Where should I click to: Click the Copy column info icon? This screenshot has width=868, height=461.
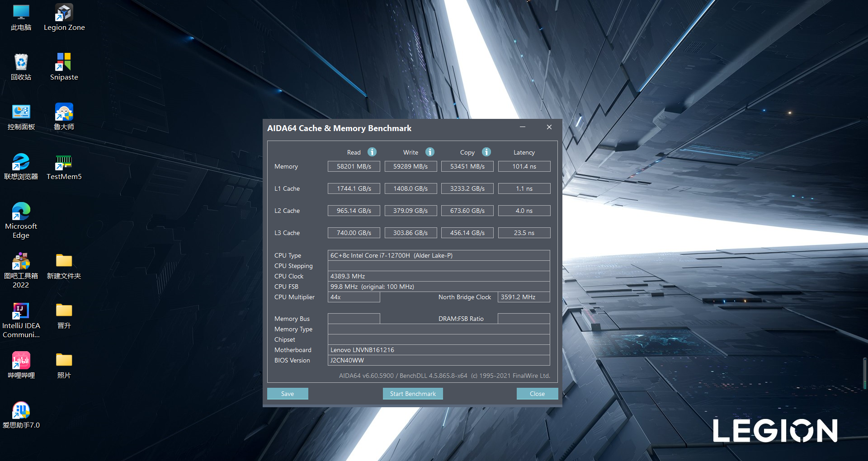[x=486, y=152]
